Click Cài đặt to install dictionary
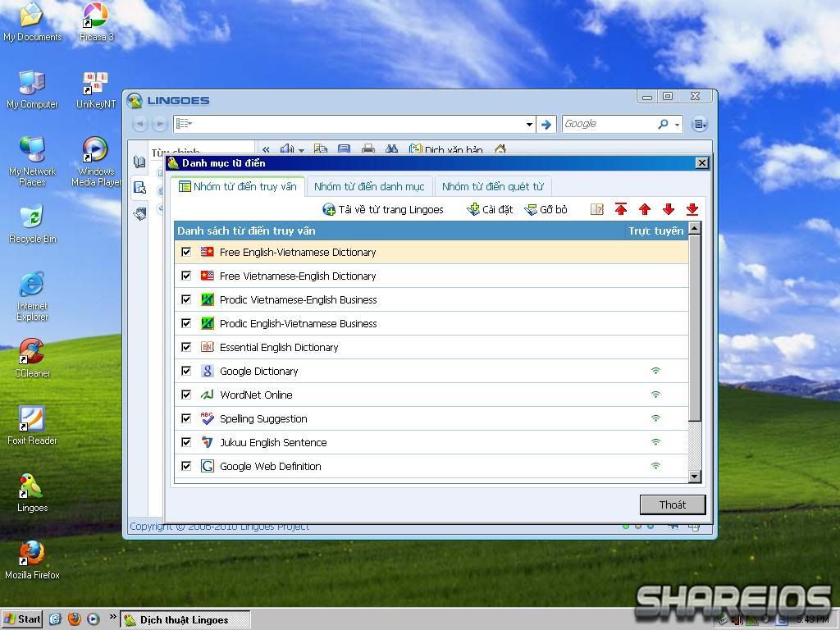 pos(490,209)
